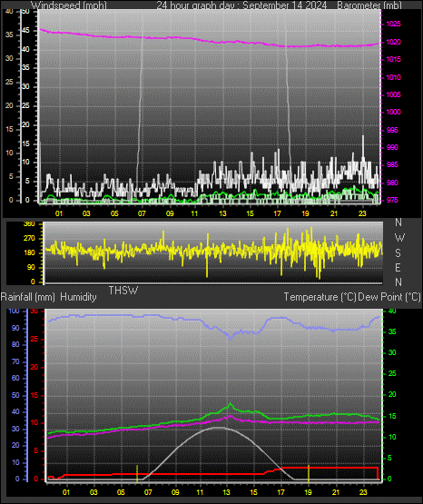This screenshot has width=423, height=504.
Task: Click the W compass letter beside wind direction graph
Action: 399,238
